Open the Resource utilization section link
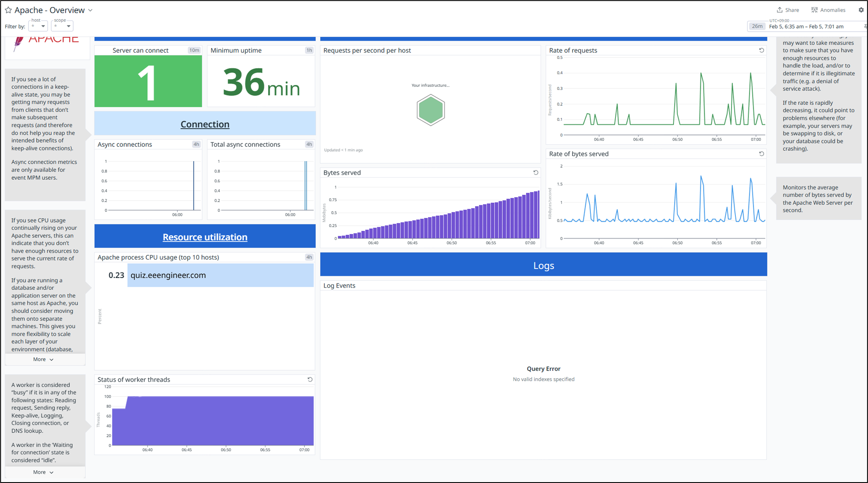 tap(205, 237)
